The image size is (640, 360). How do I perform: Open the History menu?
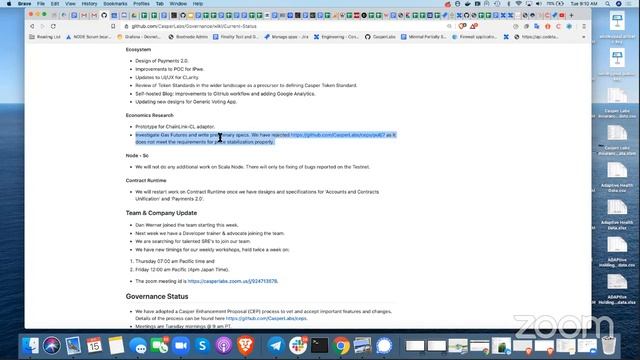pyautogui.click(x=89, y=4)
